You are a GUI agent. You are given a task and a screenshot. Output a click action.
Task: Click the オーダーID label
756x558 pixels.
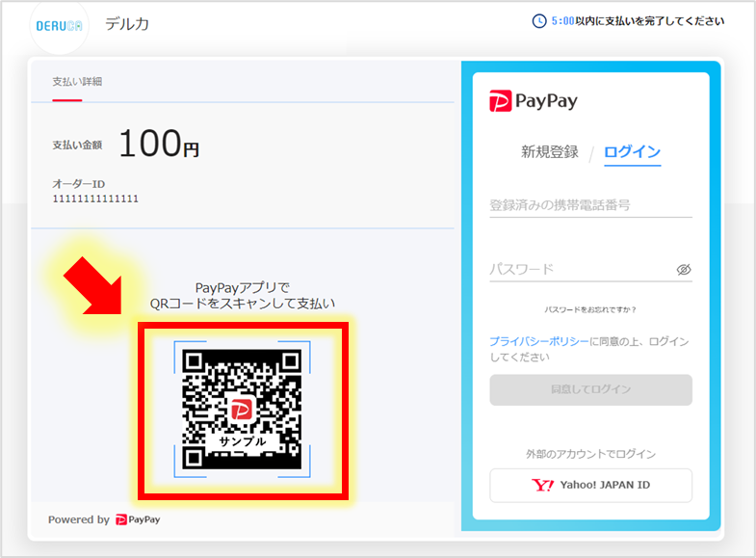click(x=79, y=184)
